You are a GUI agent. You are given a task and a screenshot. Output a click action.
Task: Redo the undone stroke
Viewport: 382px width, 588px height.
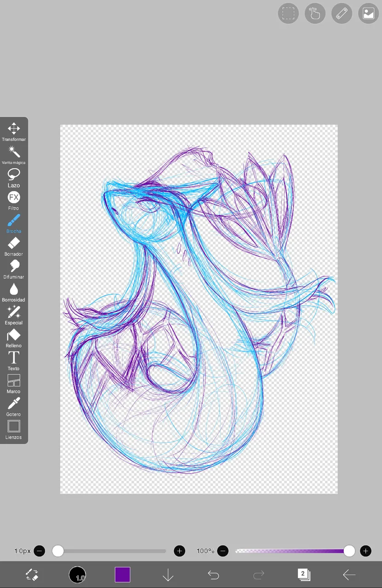click(259, 575)
